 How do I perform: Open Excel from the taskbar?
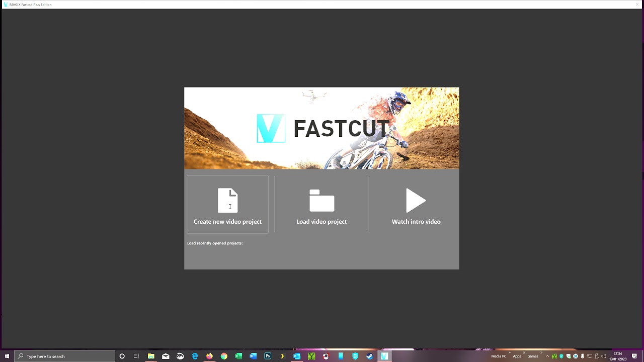pyautogui.click(x=238, y=356)
